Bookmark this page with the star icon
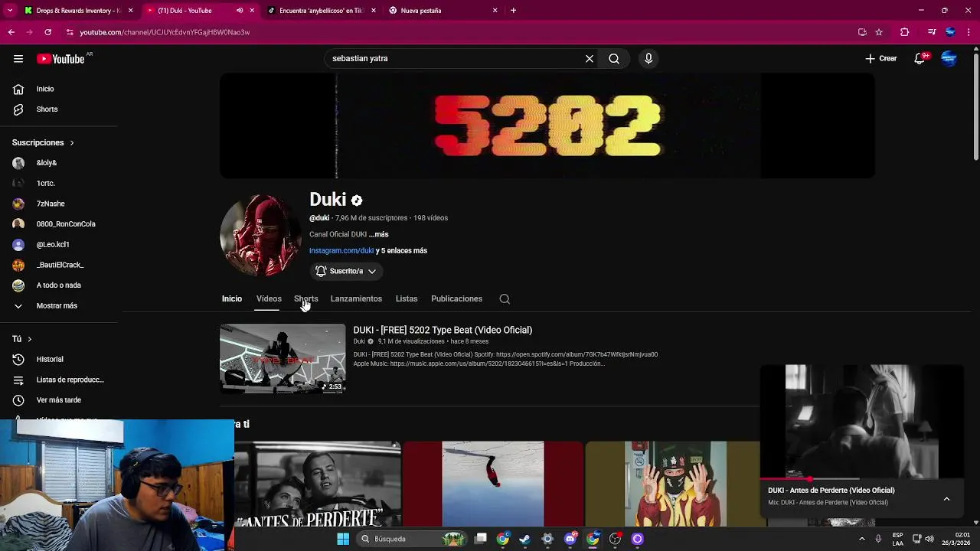Image resolution: width=980 pixels, height=551 pixels. 879,32
